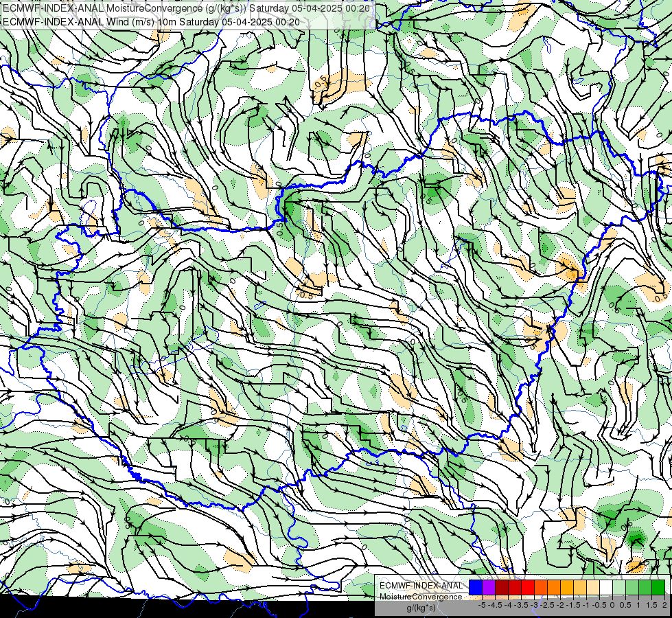Click the legend label ECMWF-INDEX-ANAL
672x618 pixels.
point(421,586)
